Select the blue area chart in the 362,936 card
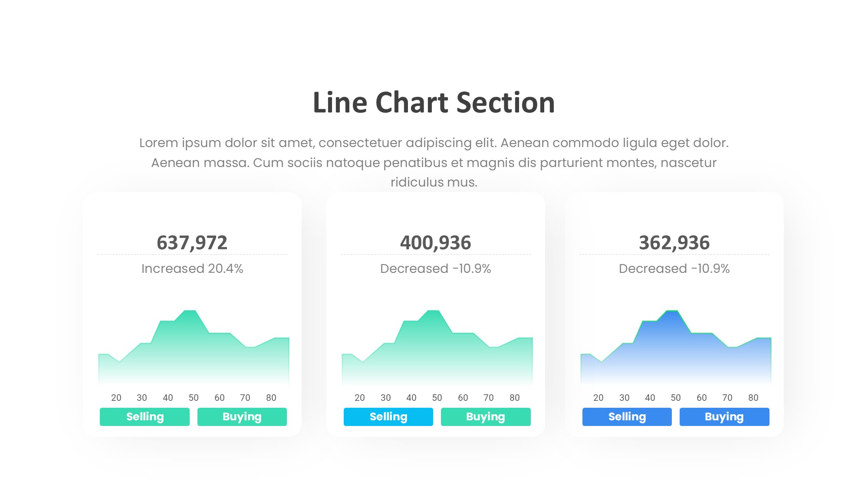The image size is (868, 488). [676, 351]
